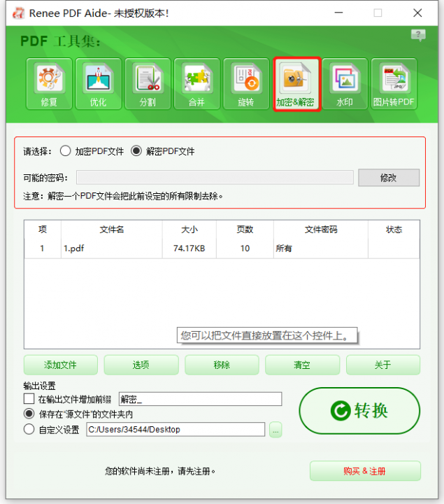Select the 分割 (Split) PDF tool

tap(148, 84)
